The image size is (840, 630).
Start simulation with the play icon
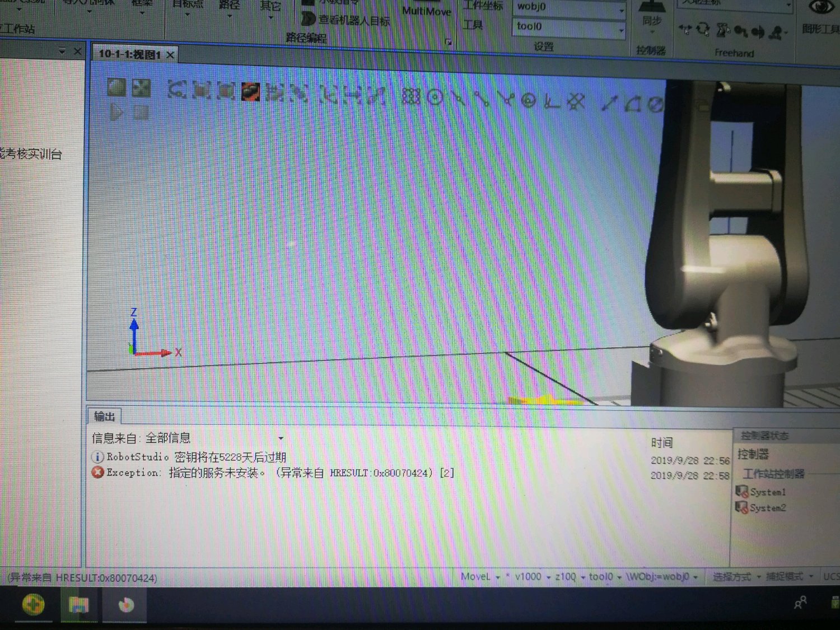click(x=116, y=113)
